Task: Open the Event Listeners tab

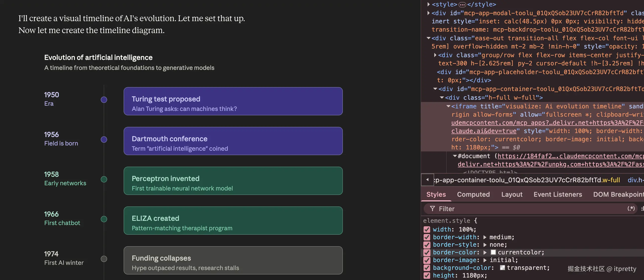Action: [557, 194]
